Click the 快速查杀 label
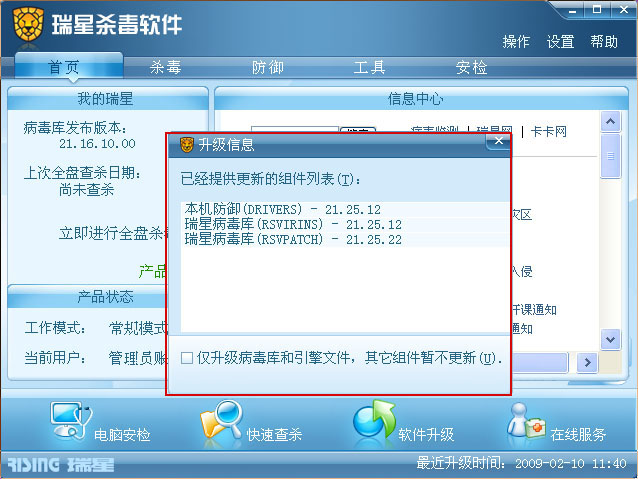The height and width of the screenshot is (479, 638). pyautogui.click(x=274, y=435)
